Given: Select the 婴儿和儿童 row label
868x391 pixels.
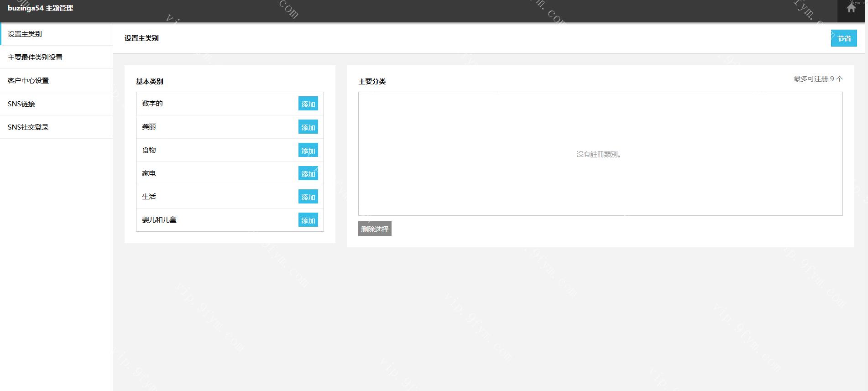Looking at the screenshot, I should pyautogui.click(x=159, y=220).
